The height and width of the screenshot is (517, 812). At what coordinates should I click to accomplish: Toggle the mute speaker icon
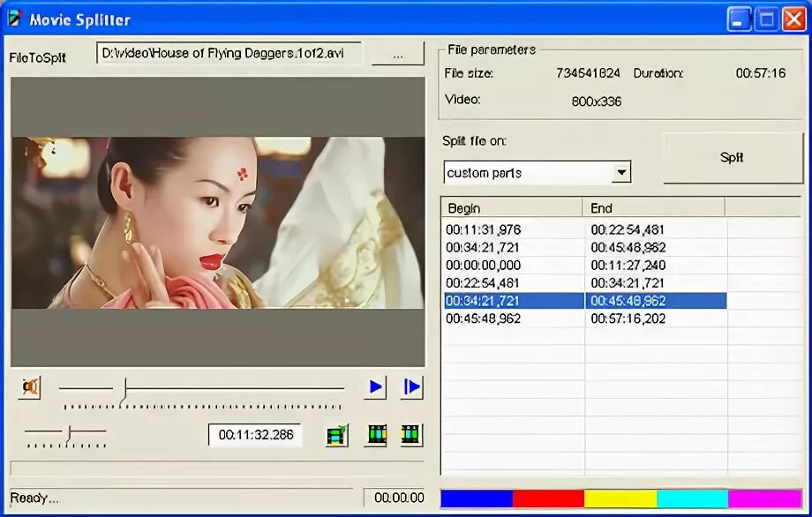[29, 387]
